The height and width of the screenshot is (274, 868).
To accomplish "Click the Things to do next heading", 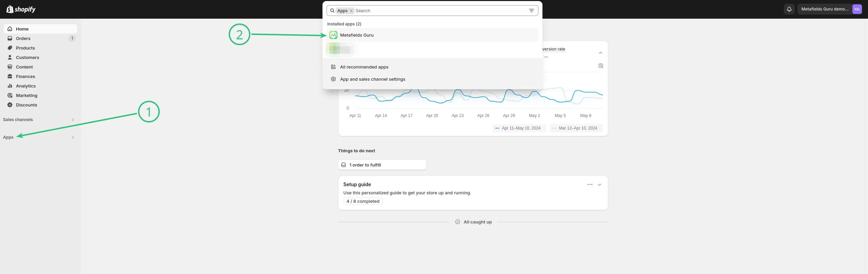I will [x=356, y=151].
